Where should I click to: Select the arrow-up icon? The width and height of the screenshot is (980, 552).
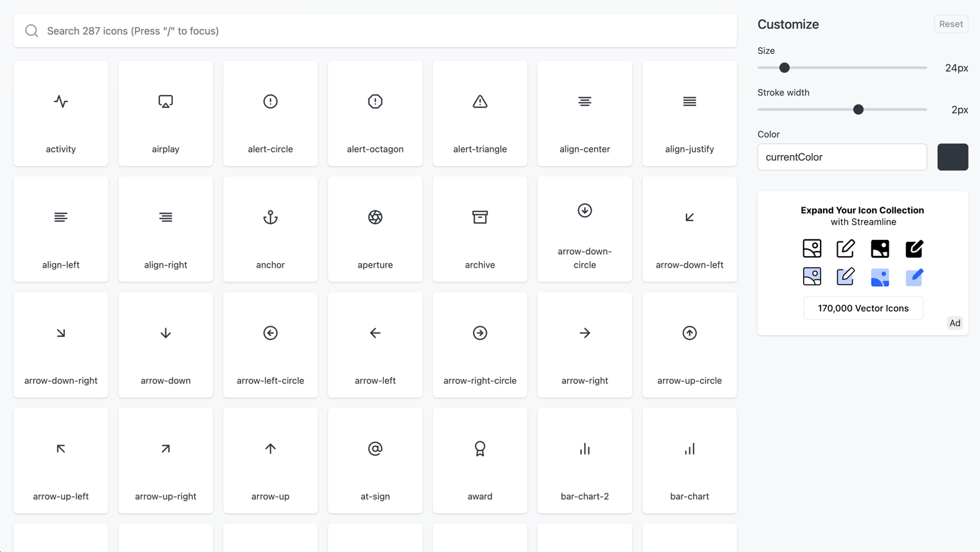[x=270, y=461]
